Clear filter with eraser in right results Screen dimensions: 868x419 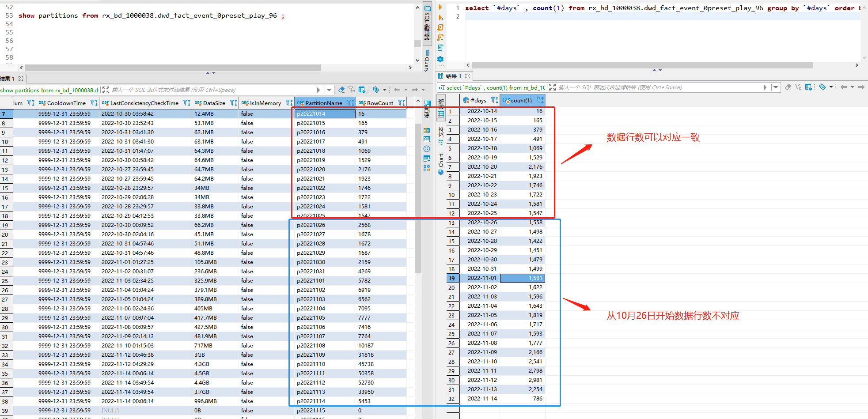[788, 87]
